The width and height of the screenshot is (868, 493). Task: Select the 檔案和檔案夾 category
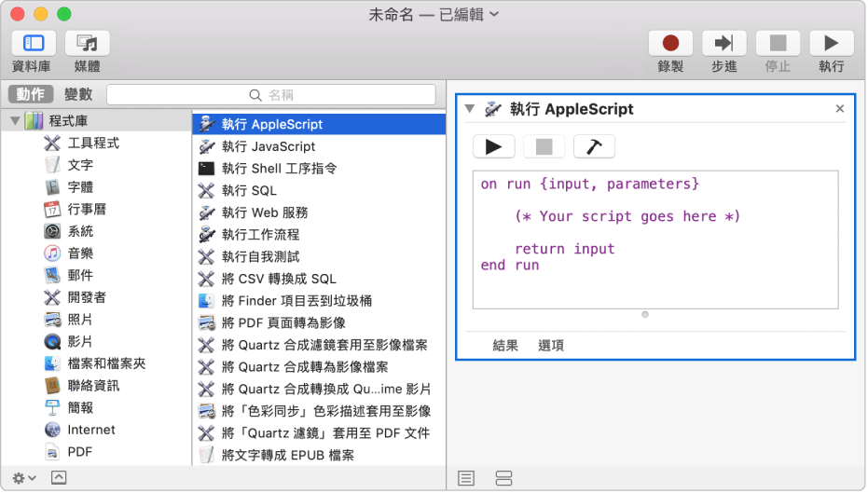pyautogui.click(x=106, y=363)
